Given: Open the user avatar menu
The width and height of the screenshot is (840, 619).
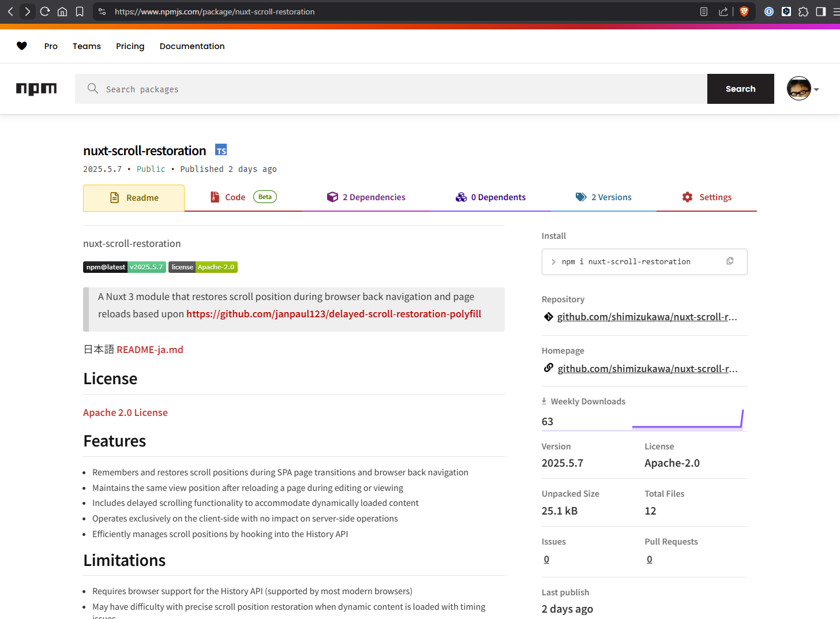Looking at the screenshot, I should [x=803, y=89].
